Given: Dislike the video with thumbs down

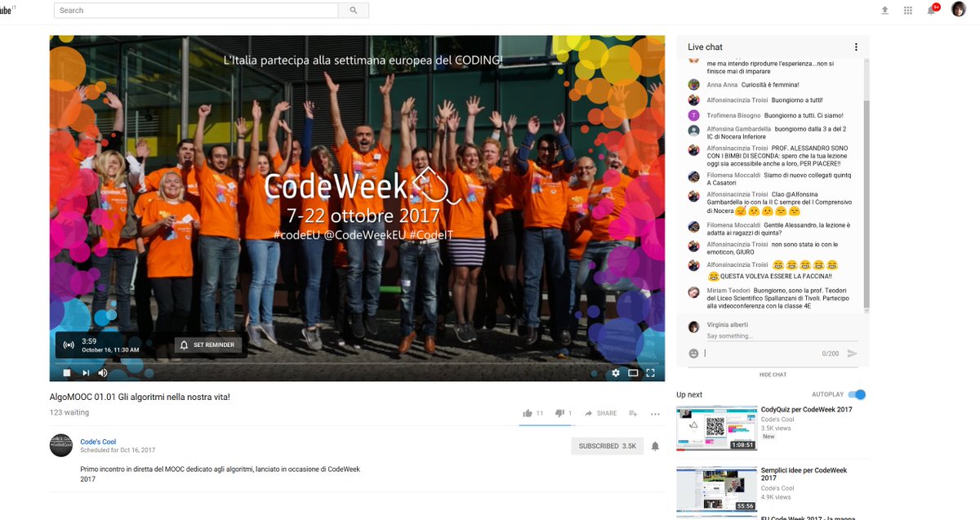Looking at the screenshot, I should click(560, 413).
